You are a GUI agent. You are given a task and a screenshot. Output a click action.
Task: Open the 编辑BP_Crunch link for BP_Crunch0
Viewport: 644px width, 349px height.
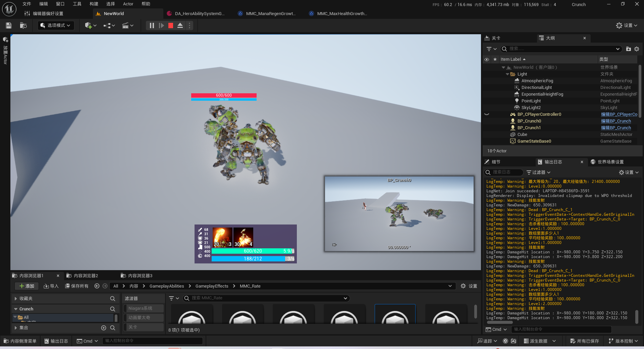616,121
